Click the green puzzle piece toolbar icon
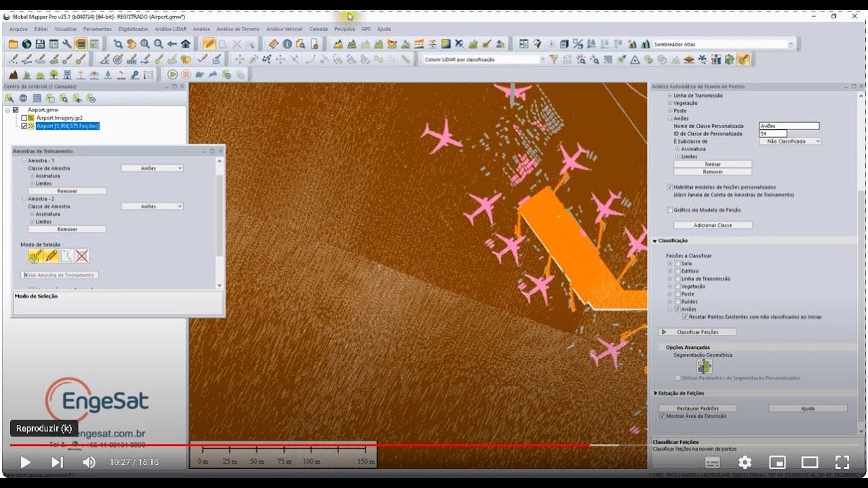868x488 pixels. click(x=730, y=60)
